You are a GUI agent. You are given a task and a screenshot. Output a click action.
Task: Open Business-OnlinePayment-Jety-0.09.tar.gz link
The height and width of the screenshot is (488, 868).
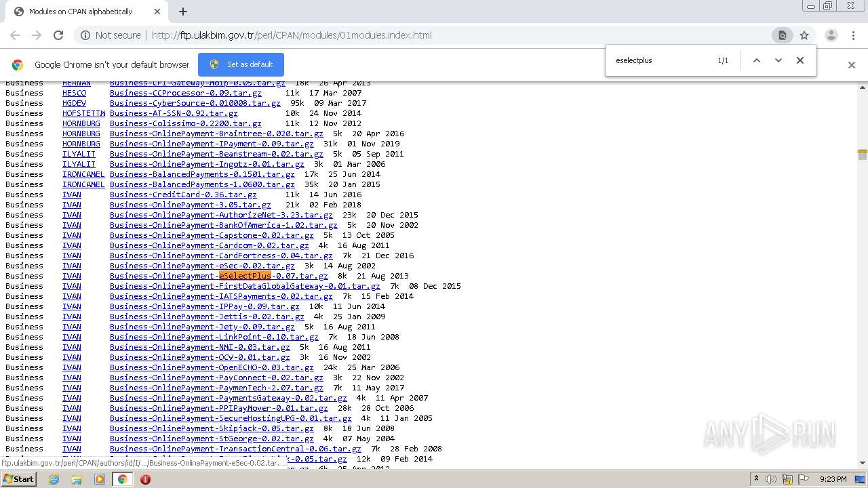click(202, 327)
